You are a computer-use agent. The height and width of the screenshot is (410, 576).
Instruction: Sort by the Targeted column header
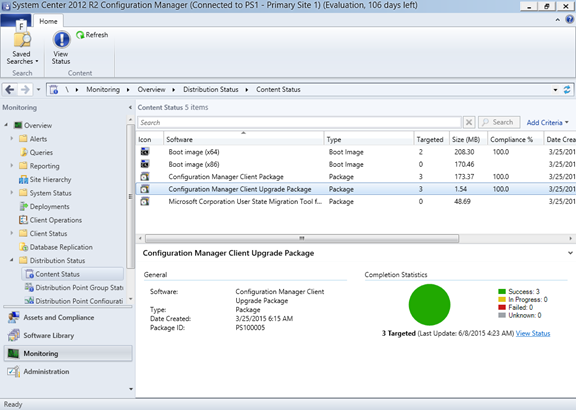[431, 139]
